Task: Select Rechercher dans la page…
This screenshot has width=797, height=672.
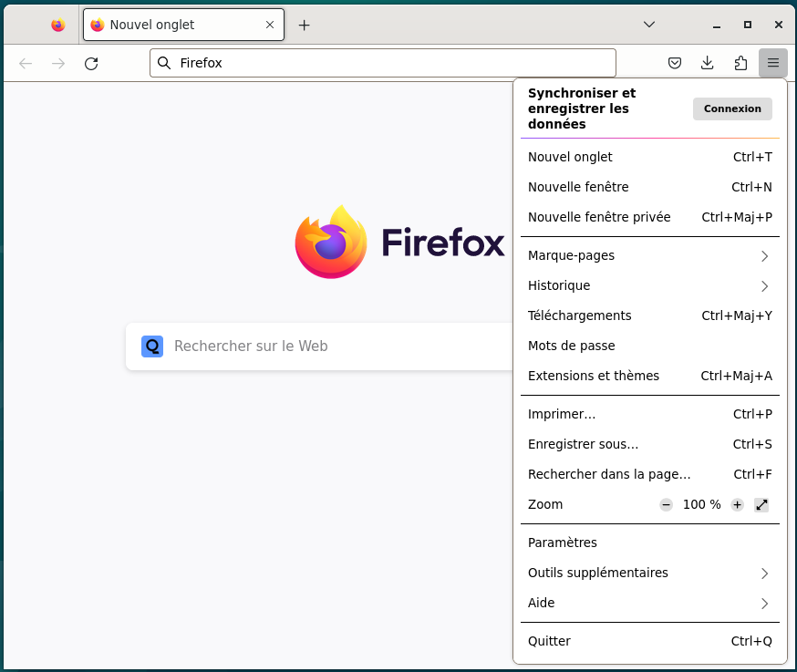Action: 650,474
